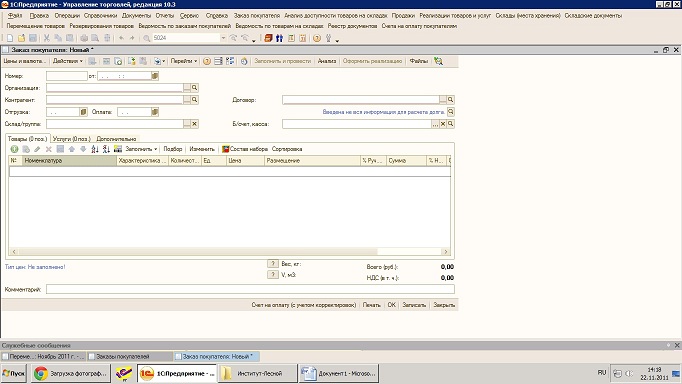Image resolution: width=682 pixels, height=384 pixels.
Task: Click the Записать button
Action: coord(414,305)
